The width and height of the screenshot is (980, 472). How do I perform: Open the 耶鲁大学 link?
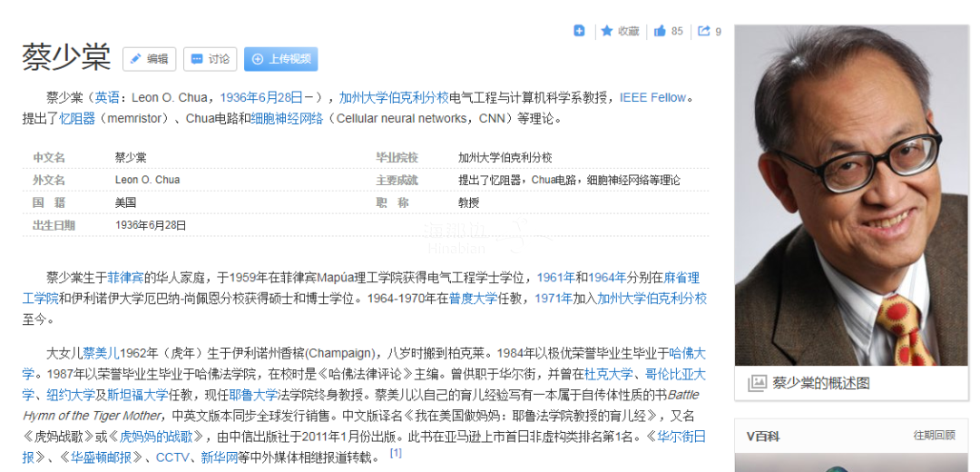[x=253, y=395]
